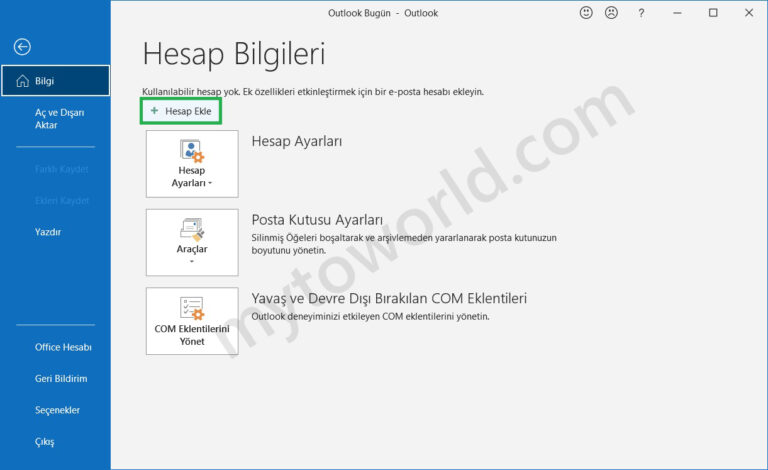Click the Hesap Ekle button label
Viewport: 768px width, 470px height.
click(x=188, y=111)
